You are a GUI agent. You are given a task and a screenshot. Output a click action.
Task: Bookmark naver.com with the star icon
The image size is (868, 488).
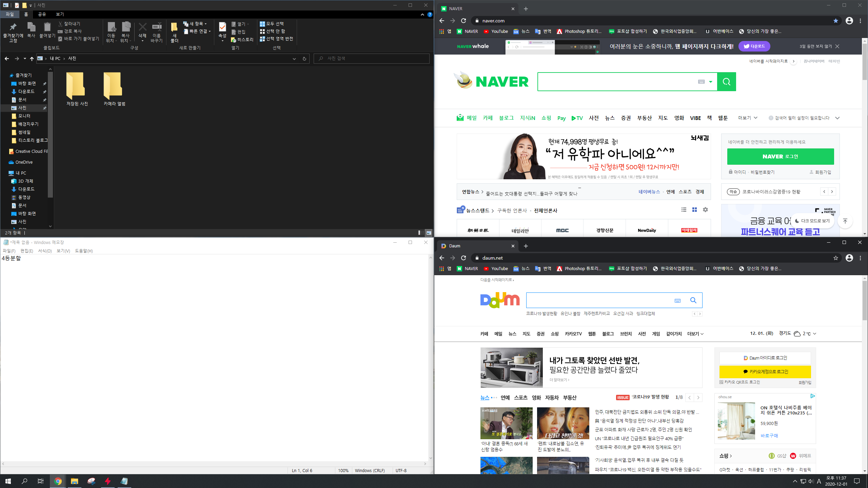pyautogui.click(x=835, y=21)
